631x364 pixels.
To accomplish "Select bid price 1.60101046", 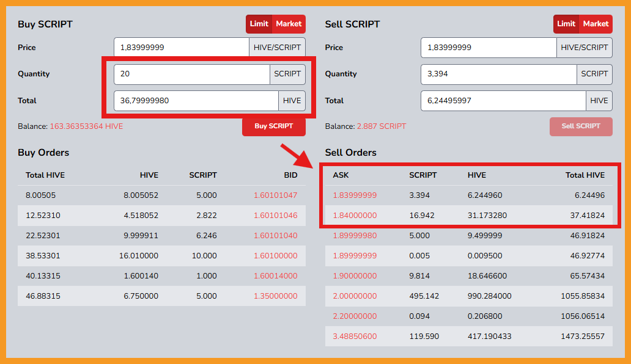I will (x=276, y=216).
